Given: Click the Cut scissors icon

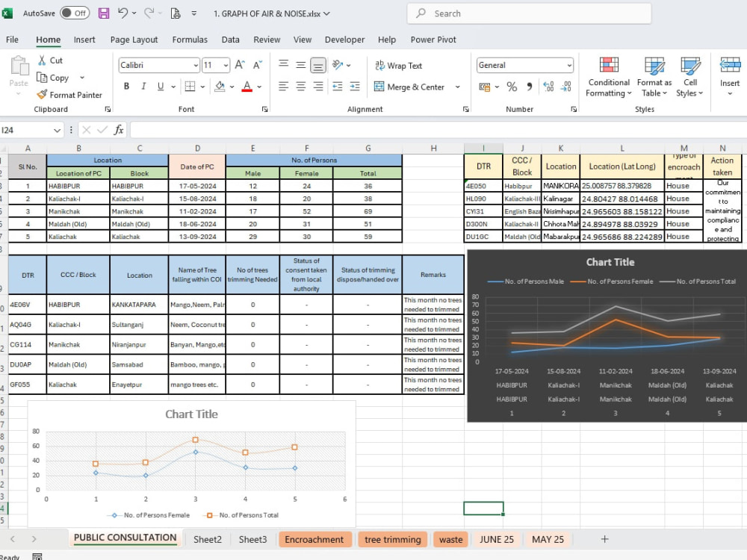Looking at the screenshot, I should pyautogui.click(x=42, y=60).
